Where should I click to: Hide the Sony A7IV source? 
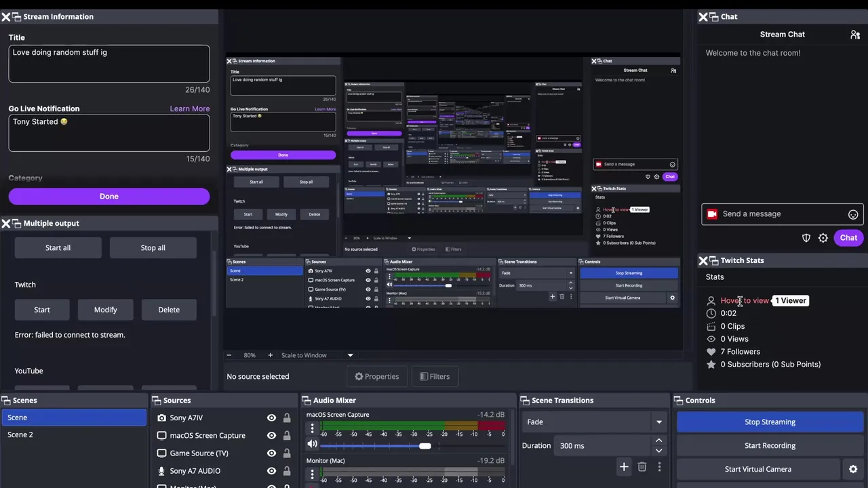tap(271, 418)
